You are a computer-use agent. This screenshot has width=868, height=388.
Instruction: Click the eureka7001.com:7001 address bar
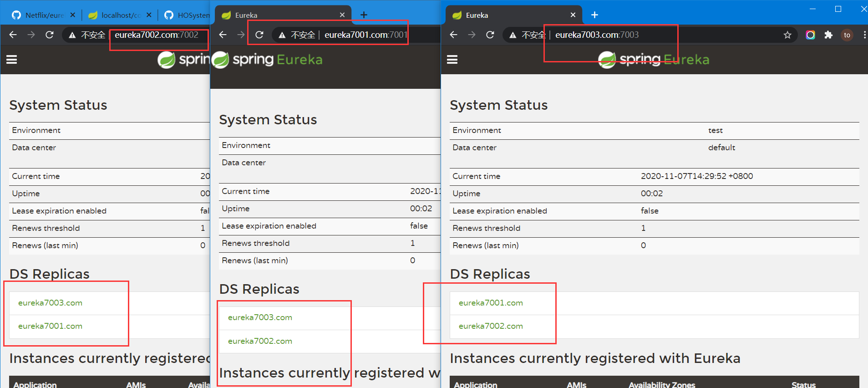(365, 35)
